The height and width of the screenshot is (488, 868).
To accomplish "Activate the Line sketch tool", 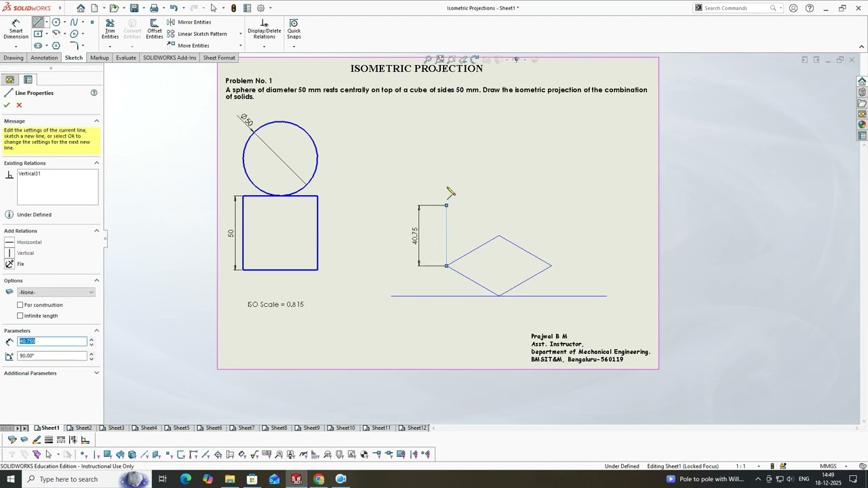I will pyautogui.click(x=38, y=22).
